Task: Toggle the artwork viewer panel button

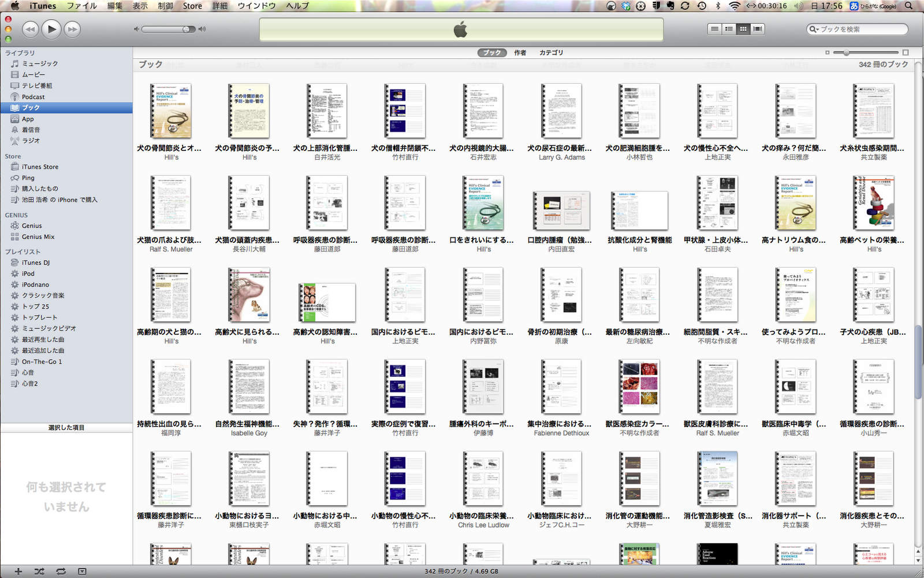Action: pos(83,572)
